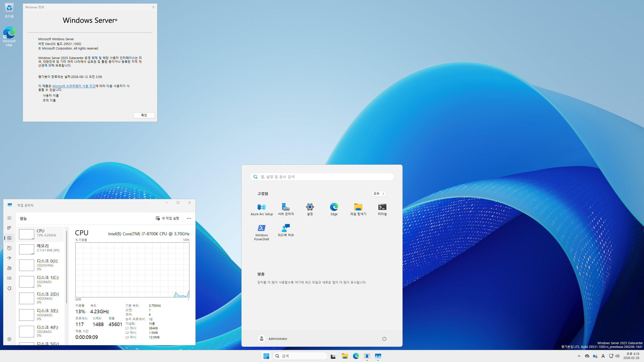Open Terminal from pinned apps
Viewport: 644px width, 362px height.
(382, 209)
